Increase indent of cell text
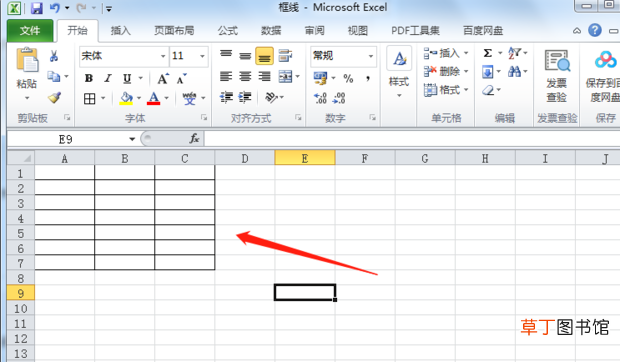The width and height of the screenshot is (620, 362). [x=245, y=97]
